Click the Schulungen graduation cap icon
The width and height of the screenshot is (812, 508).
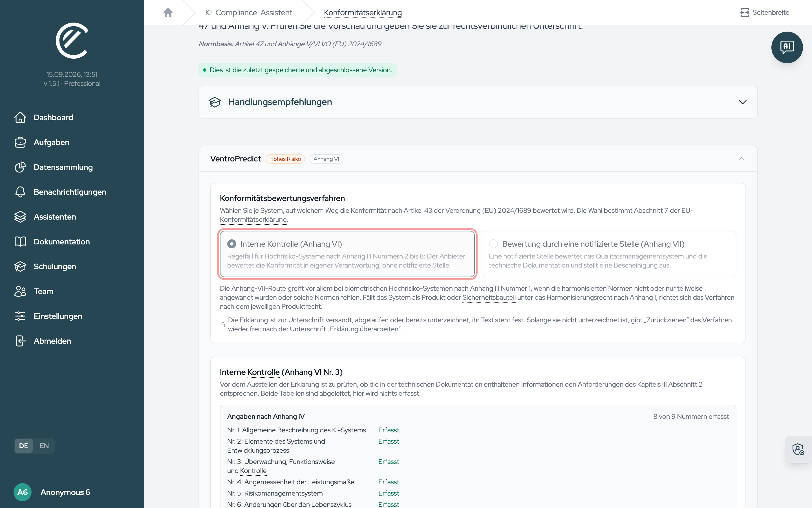tap(20, 267)
